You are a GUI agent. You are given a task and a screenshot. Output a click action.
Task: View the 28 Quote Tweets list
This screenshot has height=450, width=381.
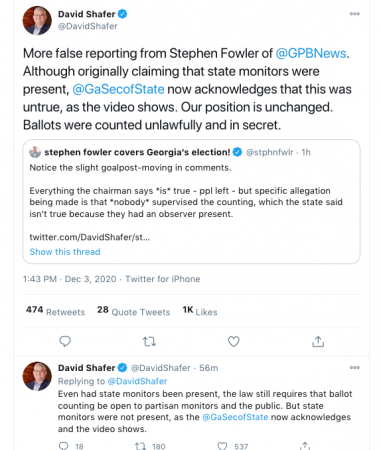pyautogui.click(x=133, y=311)
